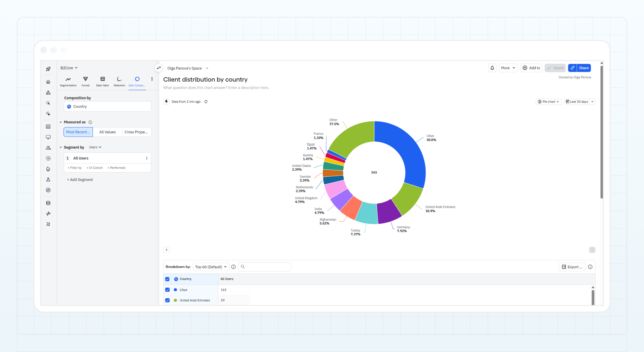Uncheck the United Arab Emirates checkbox
The image size is (644, 352).
[x=167, y=300]
